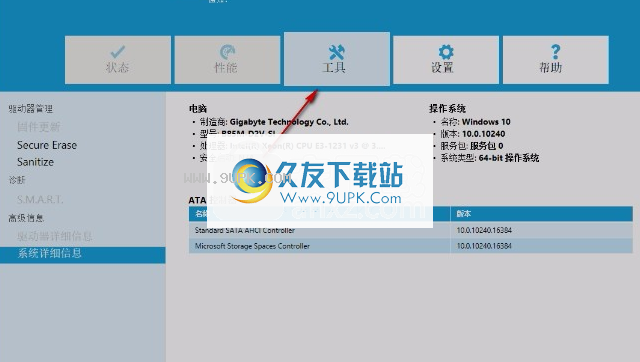Open Sanitize in the sidebar
Viewport: 640px width, 362px height.
[x=36, y=162]
